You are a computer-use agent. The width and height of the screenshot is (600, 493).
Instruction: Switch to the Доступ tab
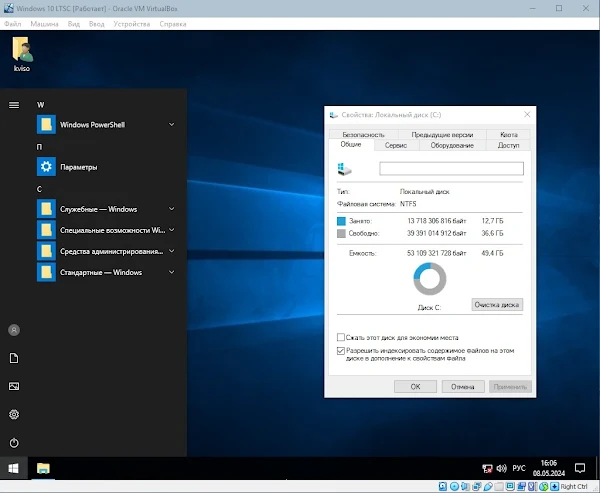pyautogui.click(x=509, y=145)
